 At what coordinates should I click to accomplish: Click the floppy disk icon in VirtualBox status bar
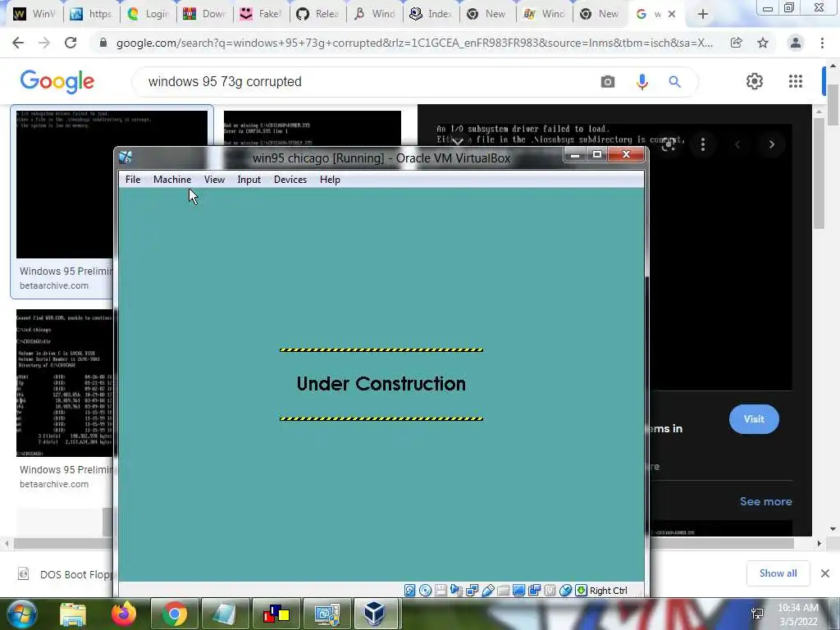coord(441,591)
